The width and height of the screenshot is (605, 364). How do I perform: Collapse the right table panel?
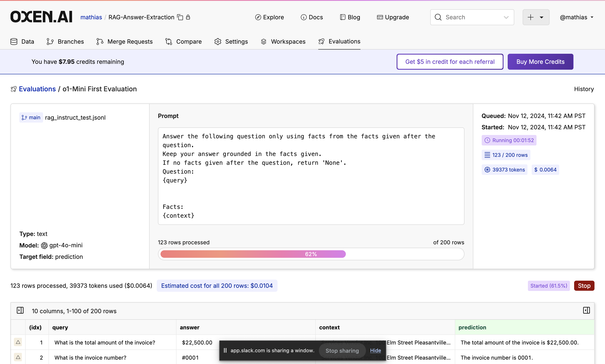point(587,310)
